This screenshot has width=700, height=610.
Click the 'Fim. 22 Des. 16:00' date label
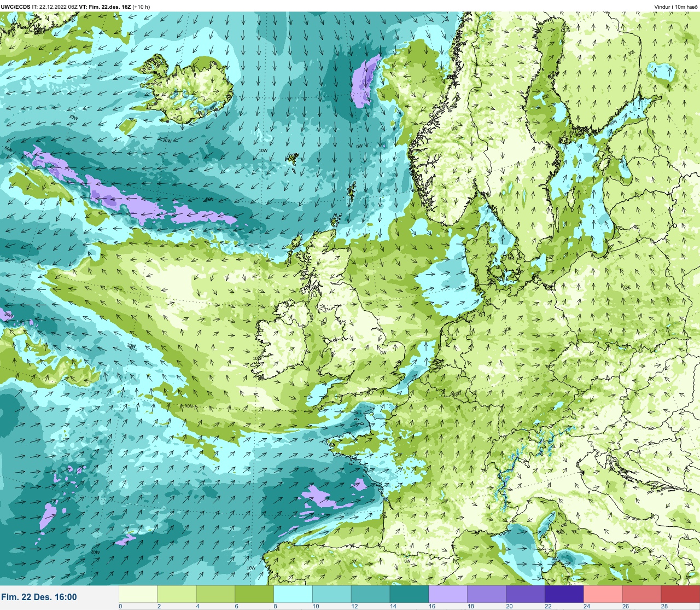pos(39,597)
